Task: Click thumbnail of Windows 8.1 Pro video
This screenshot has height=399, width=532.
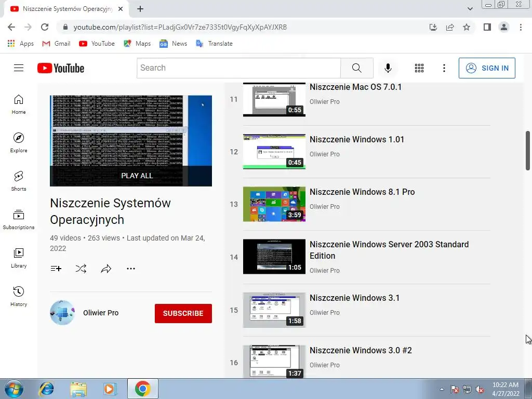Action: tap(274, 204)
